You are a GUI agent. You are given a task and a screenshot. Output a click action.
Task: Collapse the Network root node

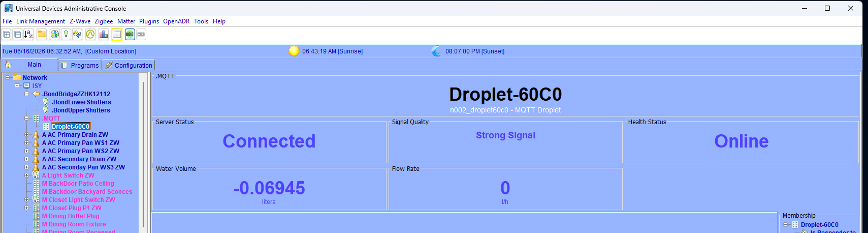(x=8, y=78)
